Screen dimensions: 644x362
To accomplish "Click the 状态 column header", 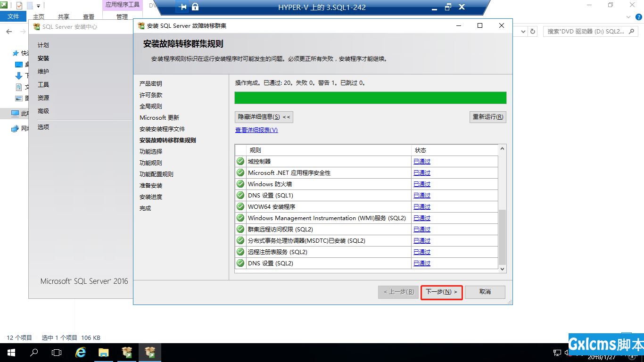I will (x=454, y=150).
